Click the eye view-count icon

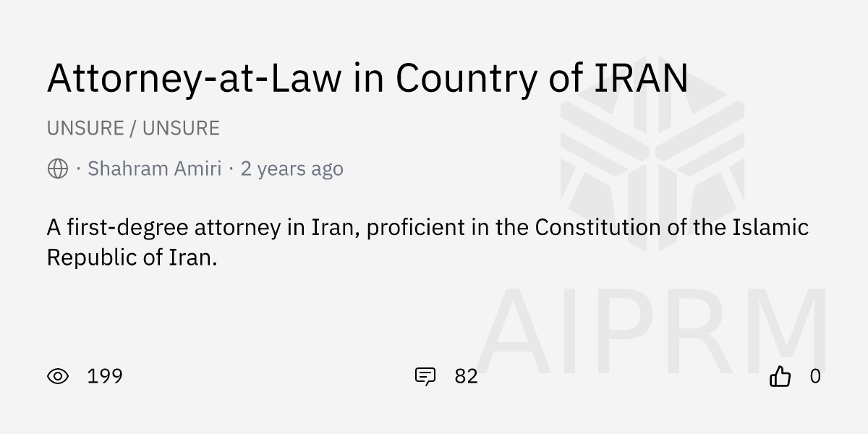pyautogui.click(x=59, y=376)
